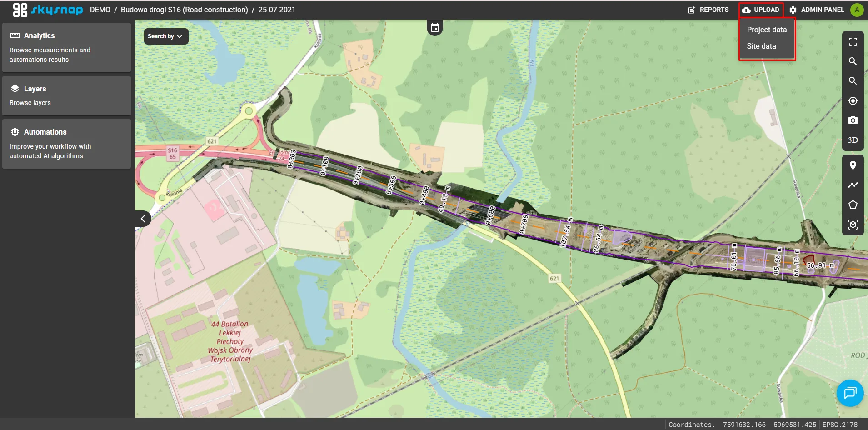Select the point marker tool
This screenshot has height=430, width=868.
pyautogui.click(x=853, y=165)
